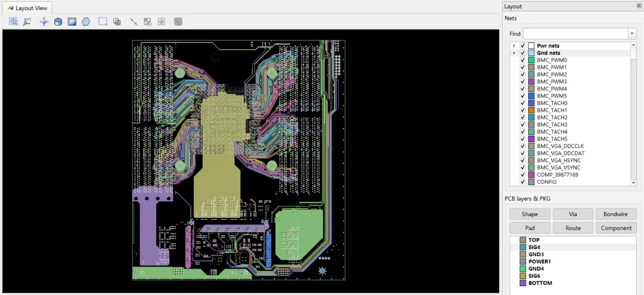Click the BMC_PWM5 blue color swatch

click(x=531, y=96)
